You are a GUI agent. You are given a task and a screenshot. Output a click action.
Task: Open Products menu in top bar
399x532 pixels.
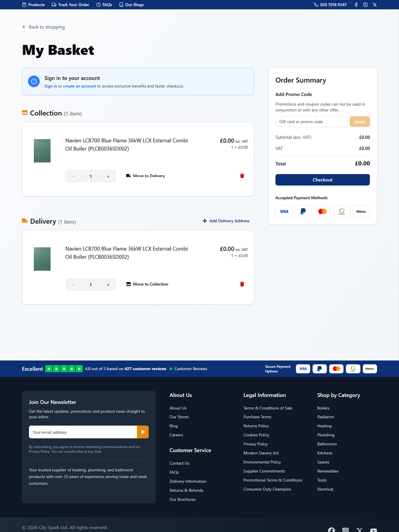(x=33, y=5)
